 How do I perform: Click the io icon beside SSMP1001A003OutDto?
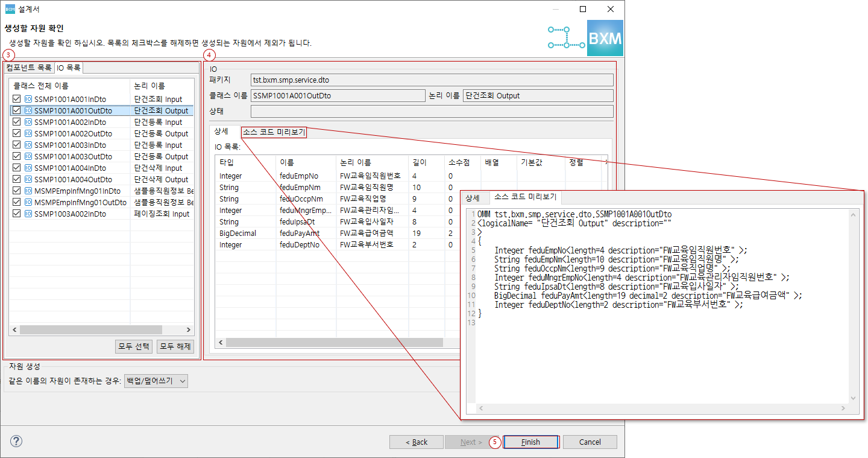[27, 156]
